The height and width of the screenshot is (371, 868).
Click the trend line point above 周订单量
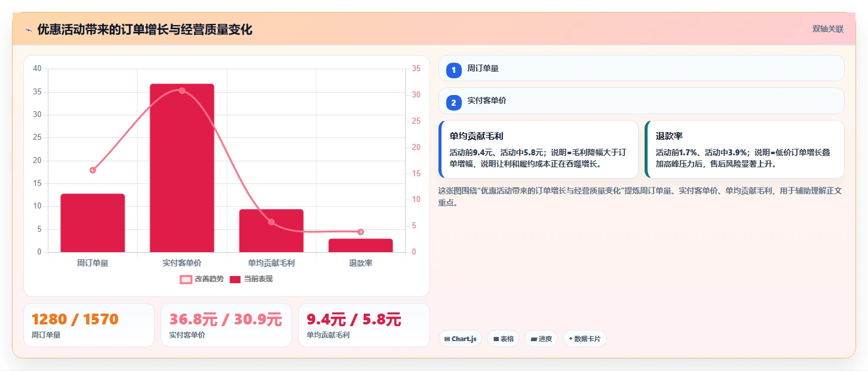[93, 170]
